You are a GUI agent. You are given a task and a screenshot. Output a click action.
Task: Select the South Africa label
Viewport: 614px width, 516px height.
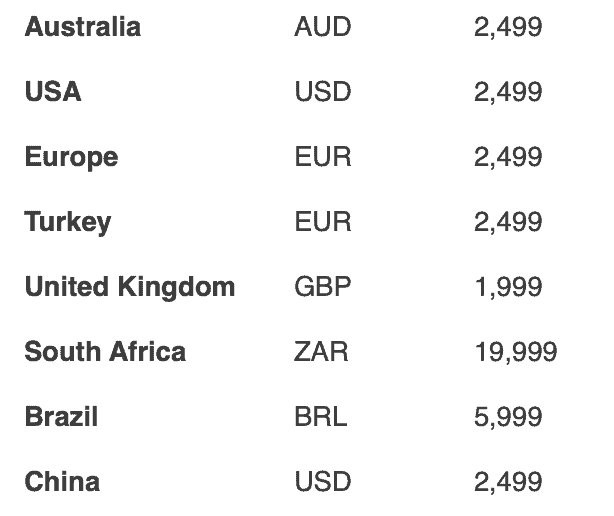[105, 352]
